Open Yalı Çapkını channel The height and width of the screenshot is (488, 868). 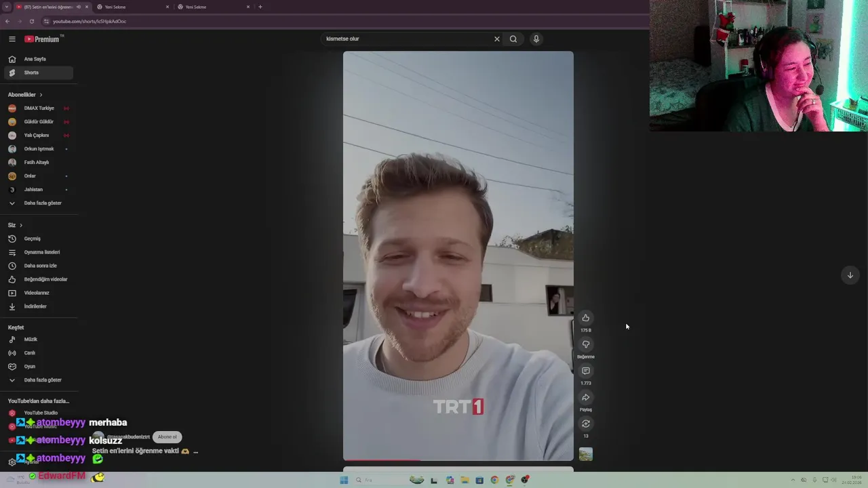pos(38,136)
